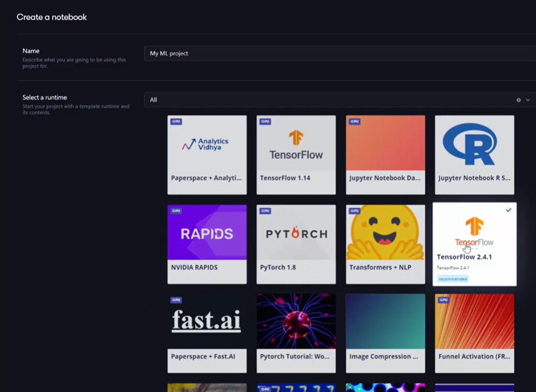Image resolution: width=536 pixels, height=392 pixels.
Task: Choose the PyTorch logo on the 1.8 card
Action: pyautogui.click(x=296, y=233)
